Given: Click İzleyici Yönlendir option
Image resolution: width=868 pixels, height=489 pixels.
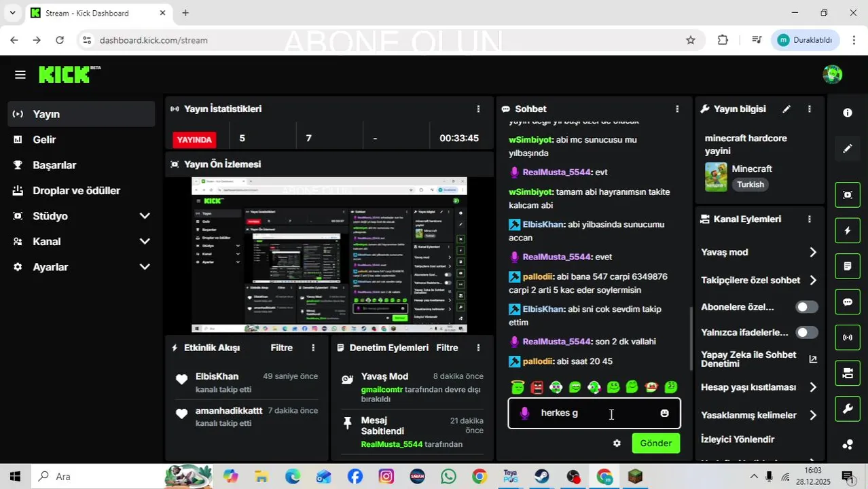Looking at the screenshot, I should (738, 439).
